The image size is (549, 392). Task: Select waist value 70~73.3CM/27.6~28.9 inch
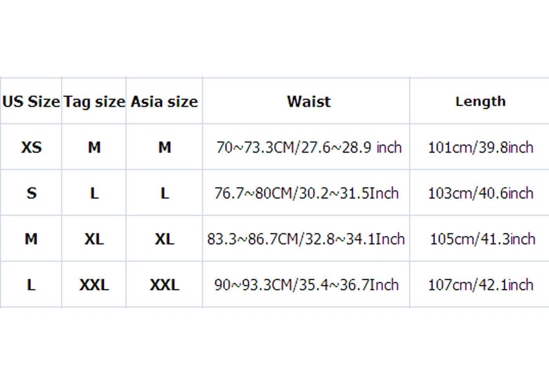pyautogui.click(x=309, y=147)
